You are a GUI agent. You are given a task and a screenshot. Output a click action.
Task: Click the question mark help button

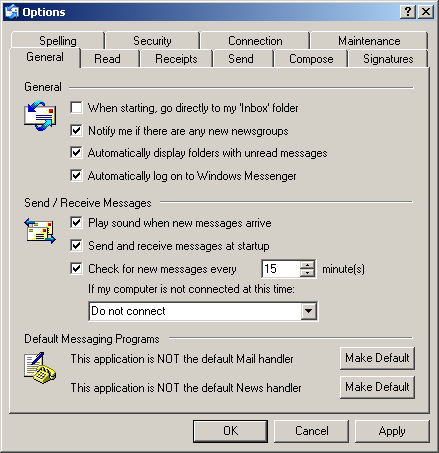408,12
